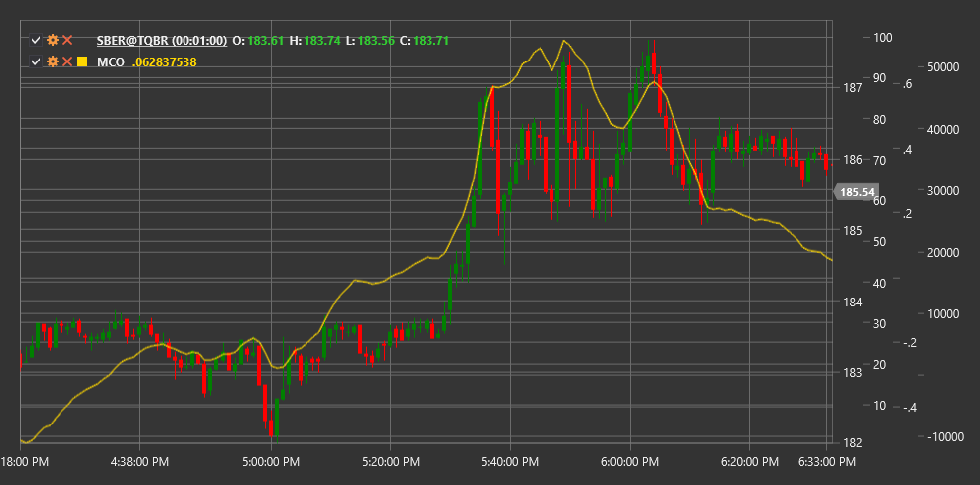Click the Low value 183.56

376,41
